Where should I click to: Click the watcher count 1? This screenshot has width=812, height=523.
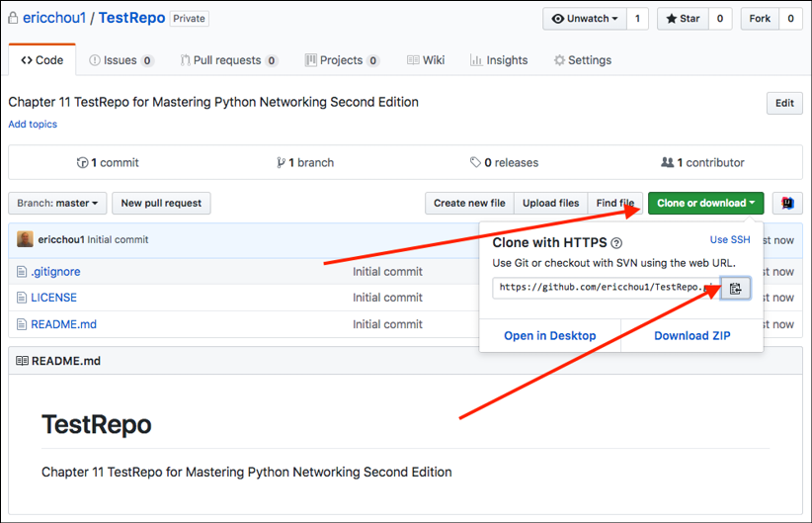click(x=637, y=19)
